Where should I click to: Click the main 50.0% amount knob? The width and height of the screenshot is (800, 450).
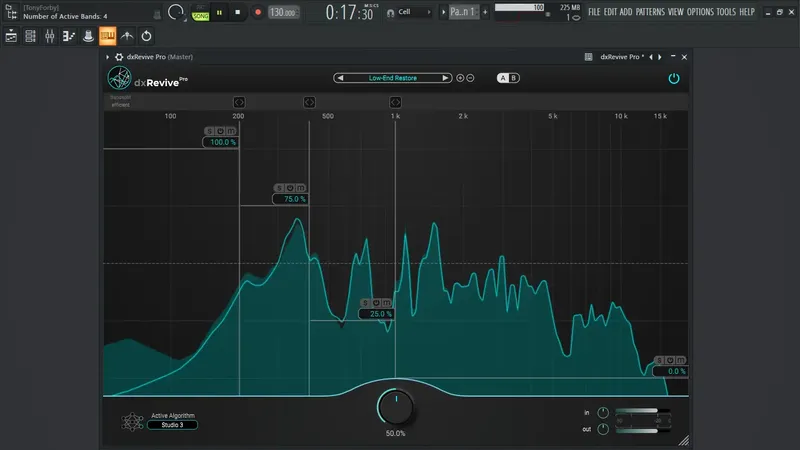point(395,407)
